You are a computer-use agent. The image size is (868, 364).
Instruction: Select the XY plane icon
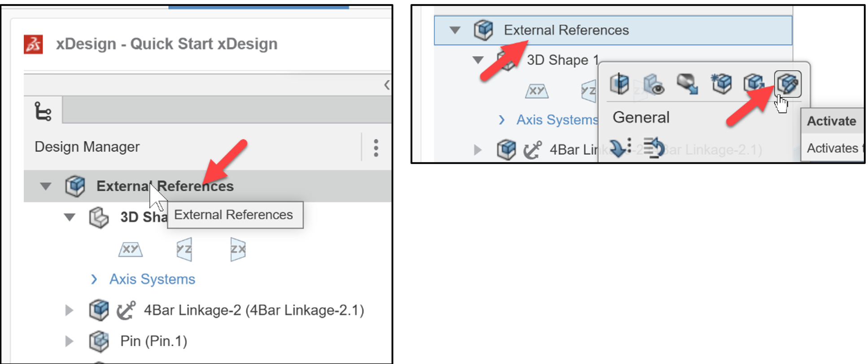(x=131, y=250)
